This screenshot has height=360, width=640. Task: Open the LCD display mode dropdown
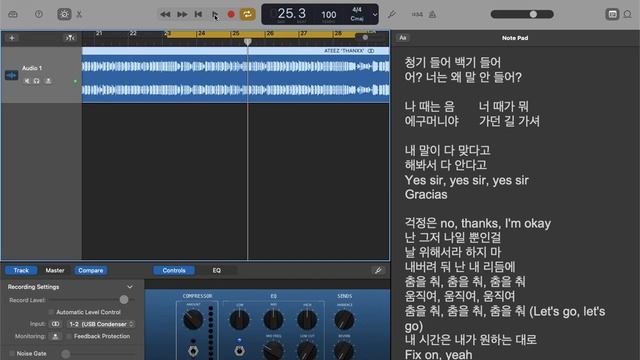coord(375,15)
